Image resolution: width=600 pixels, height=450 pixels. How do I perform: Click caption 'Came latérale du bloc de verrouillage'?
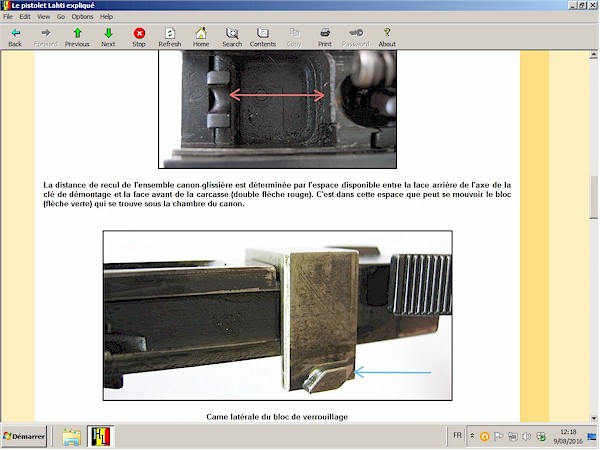pos(277,417)
